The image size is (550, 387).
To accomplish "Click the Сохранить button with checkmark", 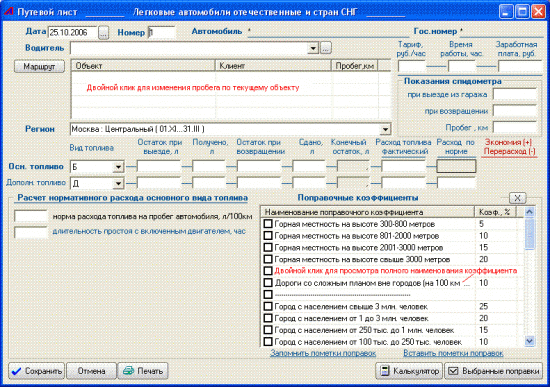I will click(36, 371).
